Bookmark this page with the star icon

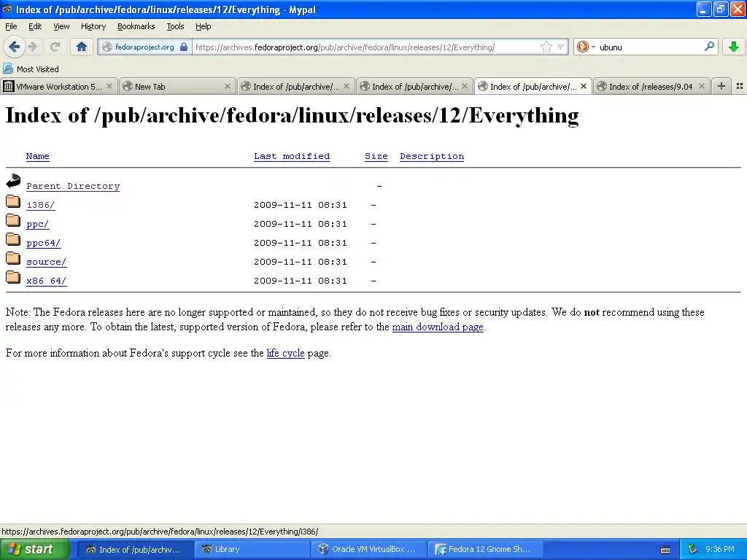(x=546, y=47)
